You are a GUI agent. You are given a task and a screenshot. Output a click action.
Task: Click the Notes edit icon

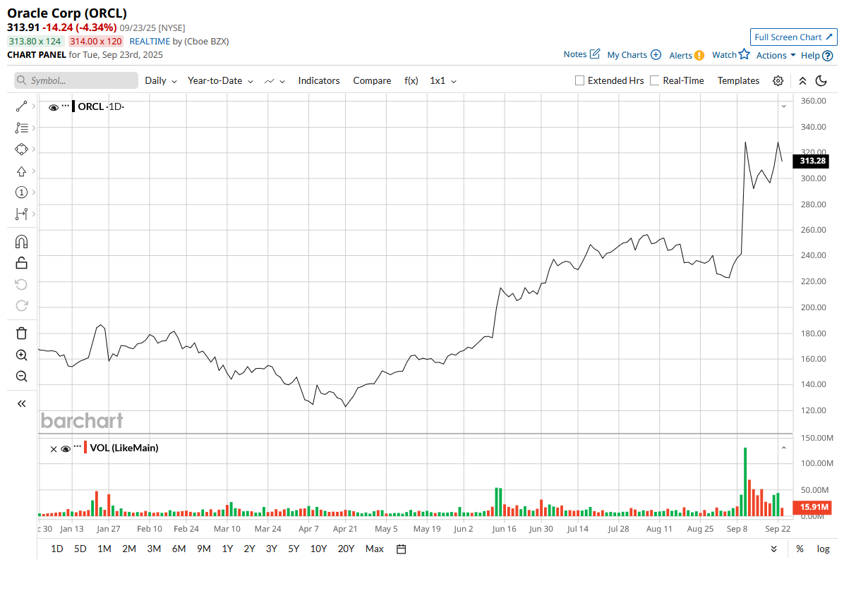(x=595, y=54)
